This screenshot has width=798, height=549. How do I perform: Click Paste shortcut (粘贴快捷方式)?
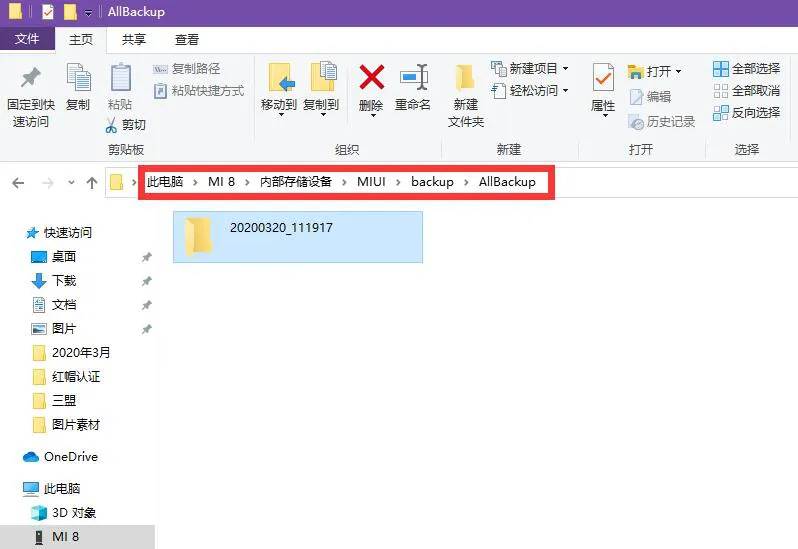(200, 91)
